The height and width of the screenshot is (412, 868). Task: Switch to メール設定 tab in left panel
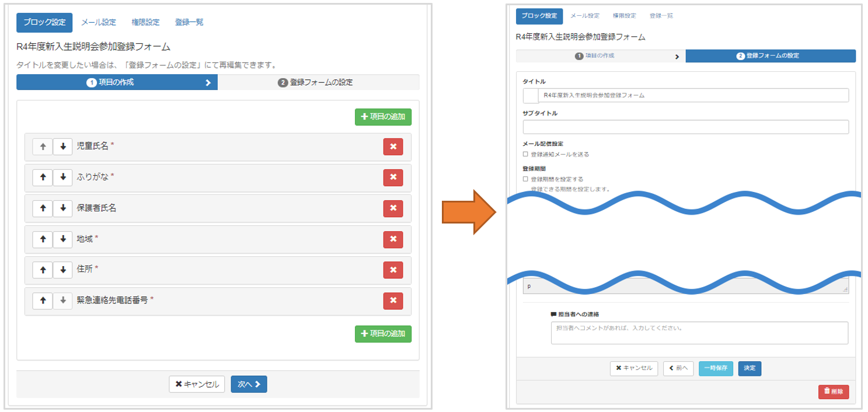(98, 22)
